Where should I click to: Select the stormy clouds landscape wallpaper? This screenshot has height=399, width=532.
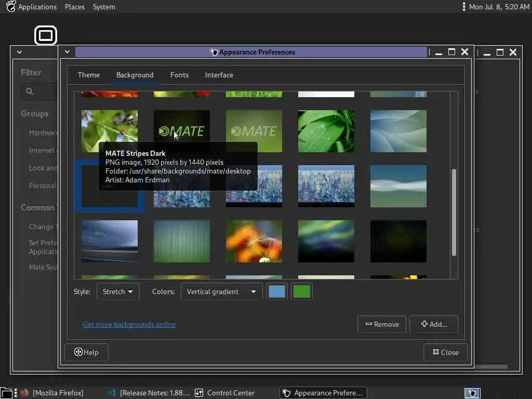tap(109, 241)
